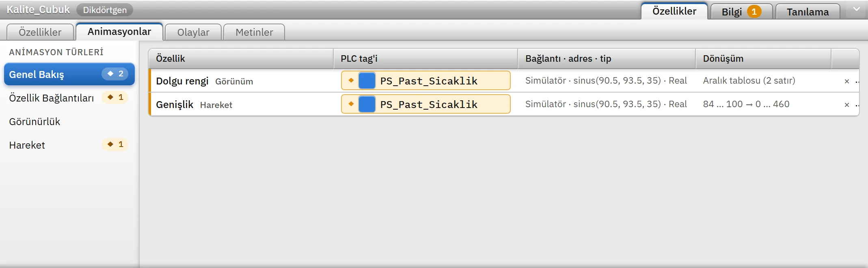
Task: Click the Bilgi tab's orange notification badge
Action: pos(754,11)
